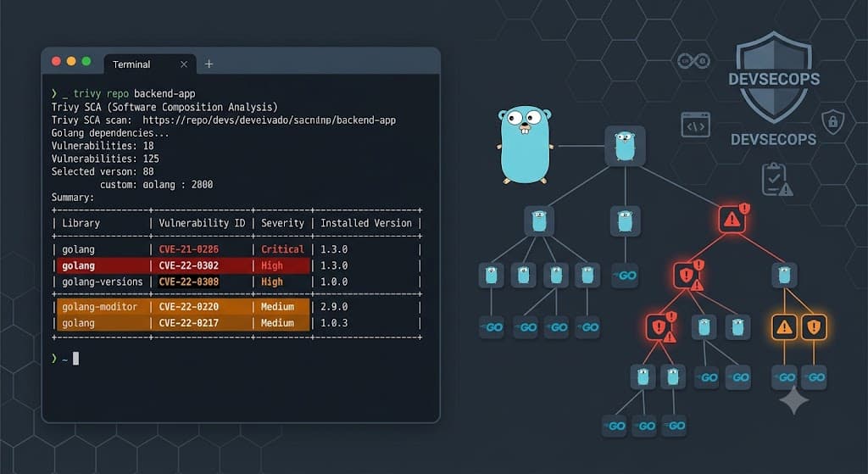Click Medium severity in the golang-moditor row
The width and height of the screenshot is (868, 474).
coord(277,307)
